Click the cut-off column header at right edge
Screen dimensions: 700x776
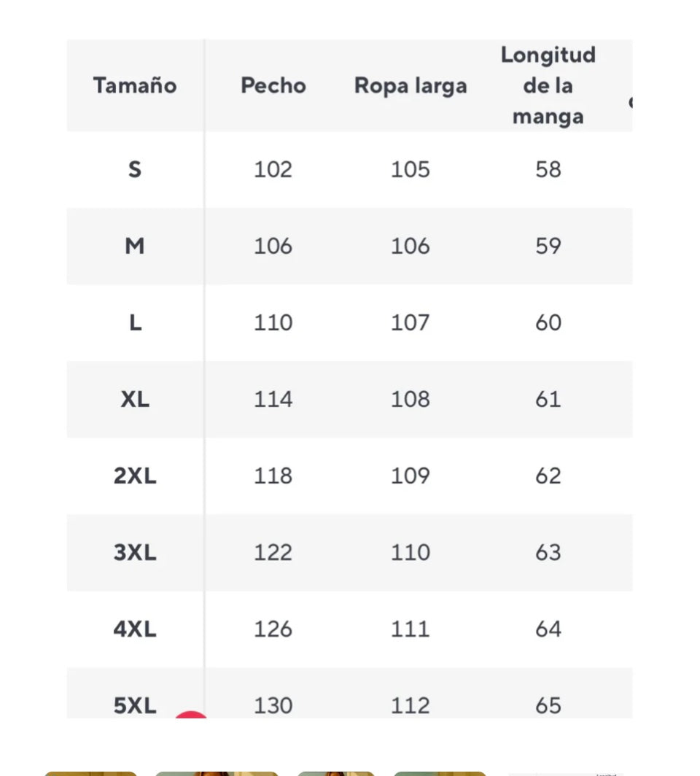(630, 102)
